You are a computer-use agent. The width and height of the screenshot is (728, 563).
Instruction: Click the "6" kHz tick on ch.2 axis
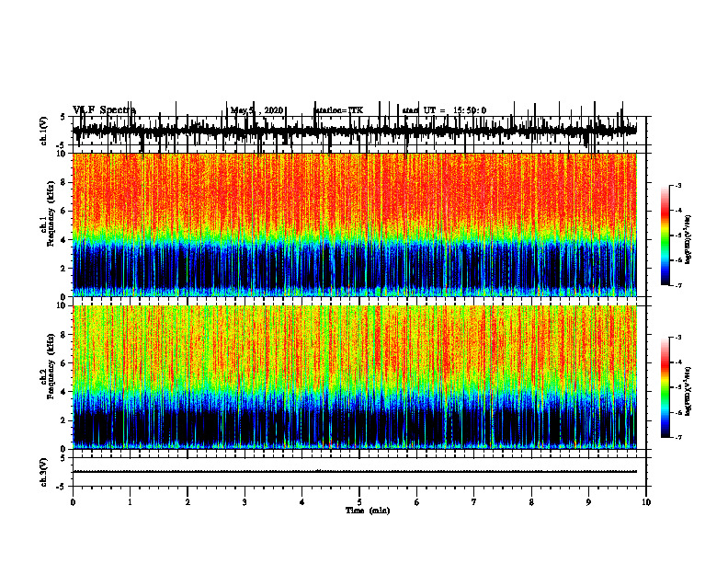(x=64, y=363)
